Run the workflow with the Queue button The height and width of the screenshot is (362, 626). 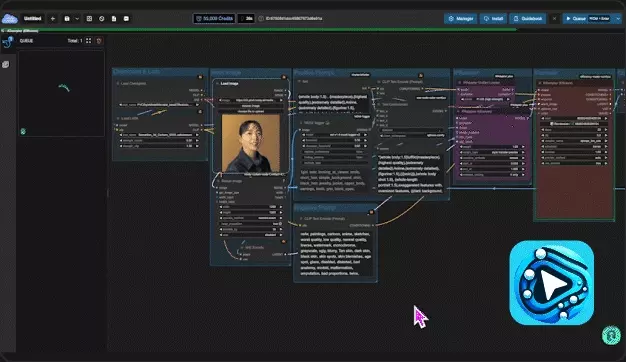click(587, 18)
